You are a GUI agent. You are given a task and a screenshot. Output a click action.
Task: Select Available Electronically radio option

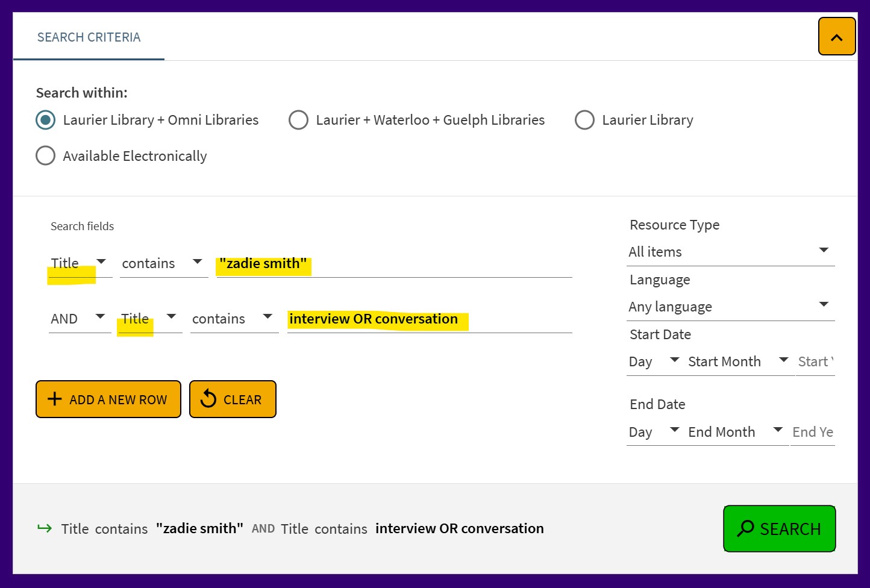(46, 156)
